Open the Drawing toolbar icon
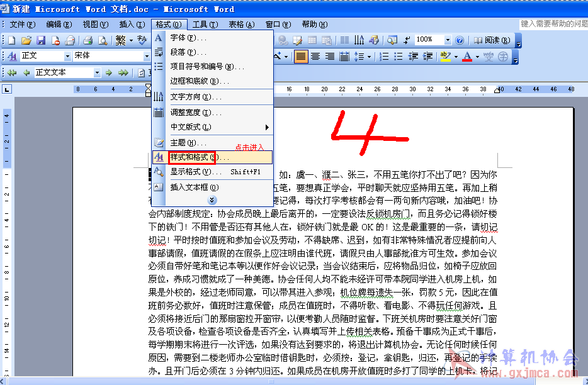588x385 pixels. click(373, 40)
